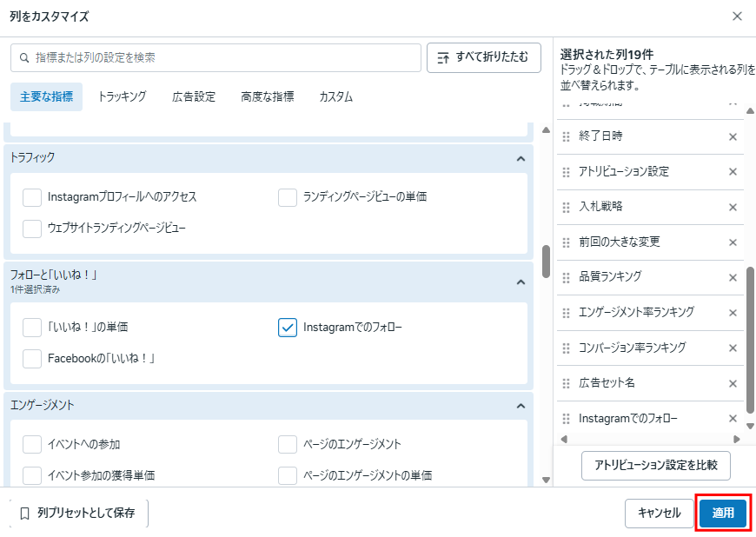Collapse the フォローと「いいね！」 section

[521, 282]
